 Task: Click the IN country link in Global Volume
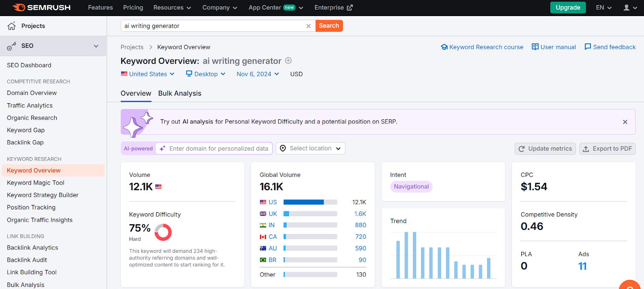[272, 225]
